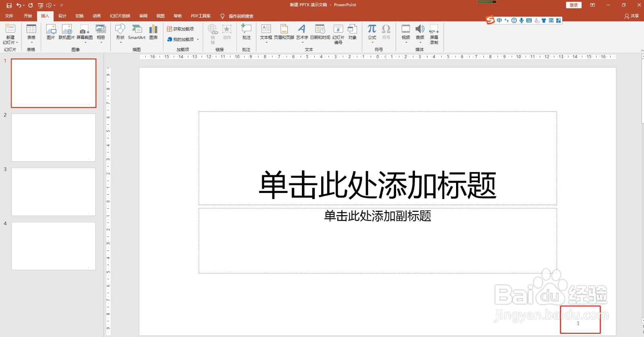The height and width of the screenshot is (337, 644).
Task: Click the subtitle placeholder 单击此处添加副标题
Action: (x=378, y=240)
